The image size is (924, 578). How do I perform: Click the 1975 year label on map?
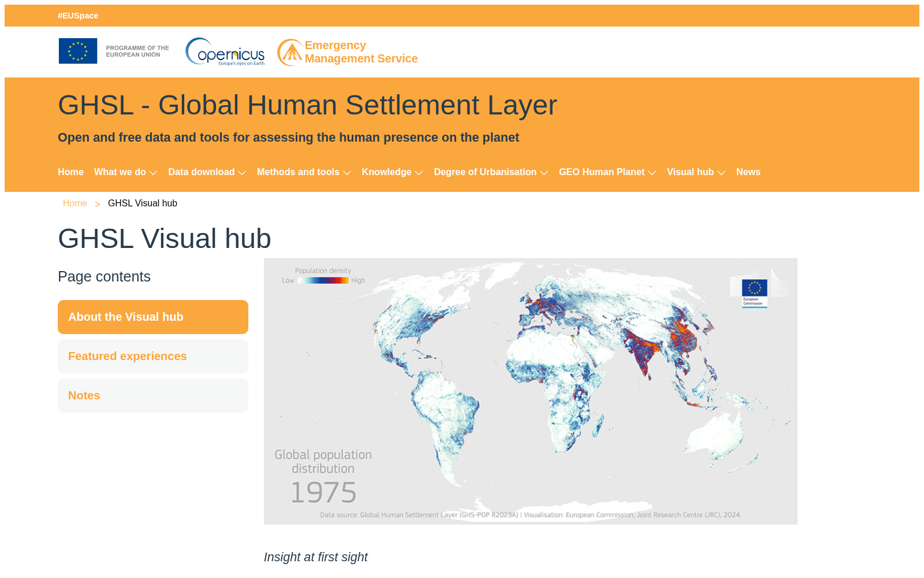[x=323, y=492]
